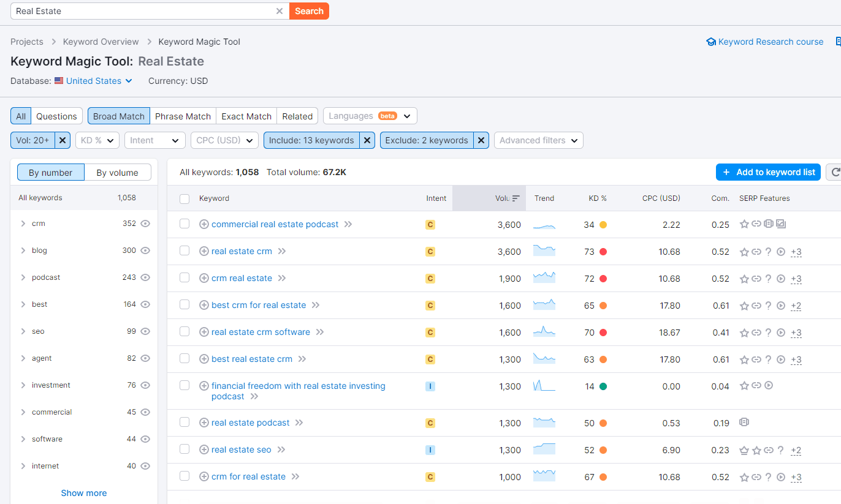Click the Video SERP icon on financial freedom podcast row
This screenshot has height=504, width=841.
[x=770, y=385]
